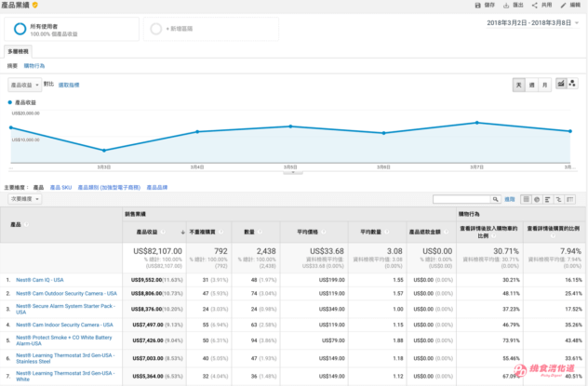This screenshot has height=386, width=588.
Task: Open Nest Cam Indoor Security Camera - USA
Action: pyautogui.click(x=64, y=325)
